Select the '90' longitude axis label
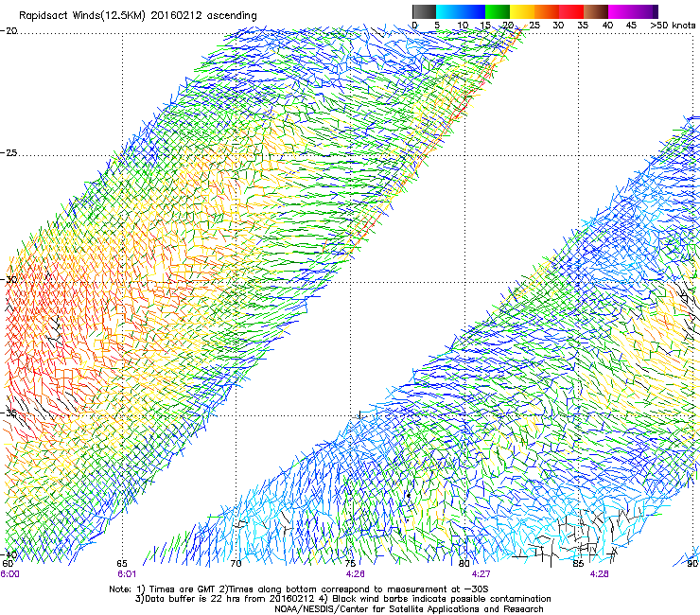Image resolution: width=700 pixels, height=615 pixels. point(692,564)
